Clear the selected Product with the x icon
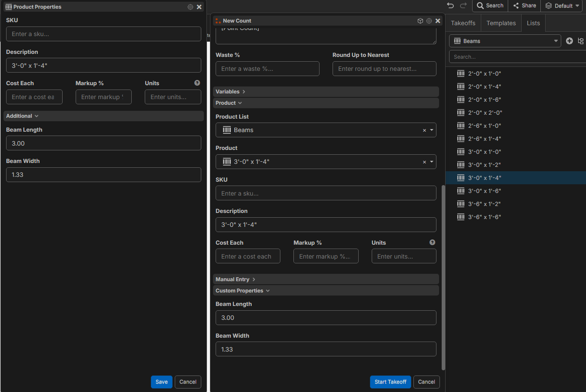Image resolution: width=586 pixels, height=392 pixels. (424, 162)
